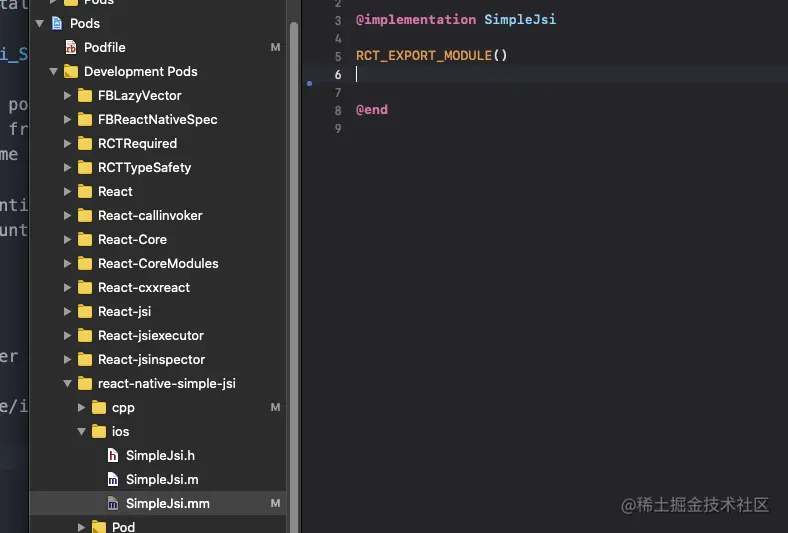Screen dimensions: 788x533
Task: Click the M status badge for SimpleJsi.mm
Action: [x=275, y=503]
